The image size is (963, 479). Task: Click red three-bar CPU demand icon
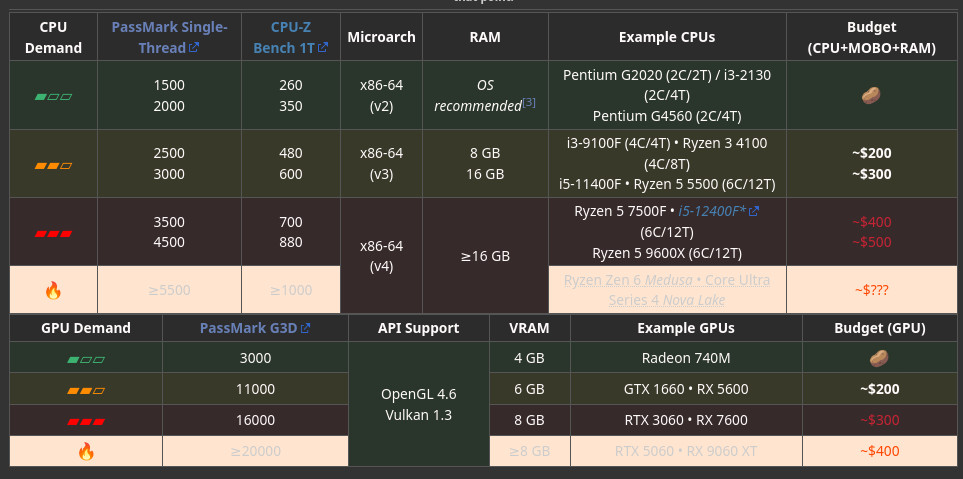pos(53,233)
